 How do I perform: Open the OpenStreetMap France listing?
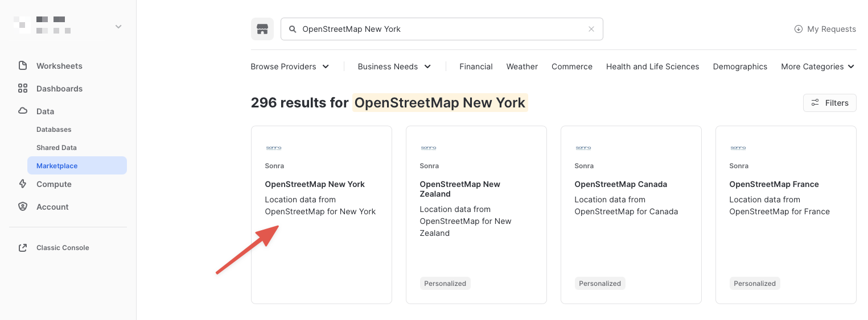(786, 215)
